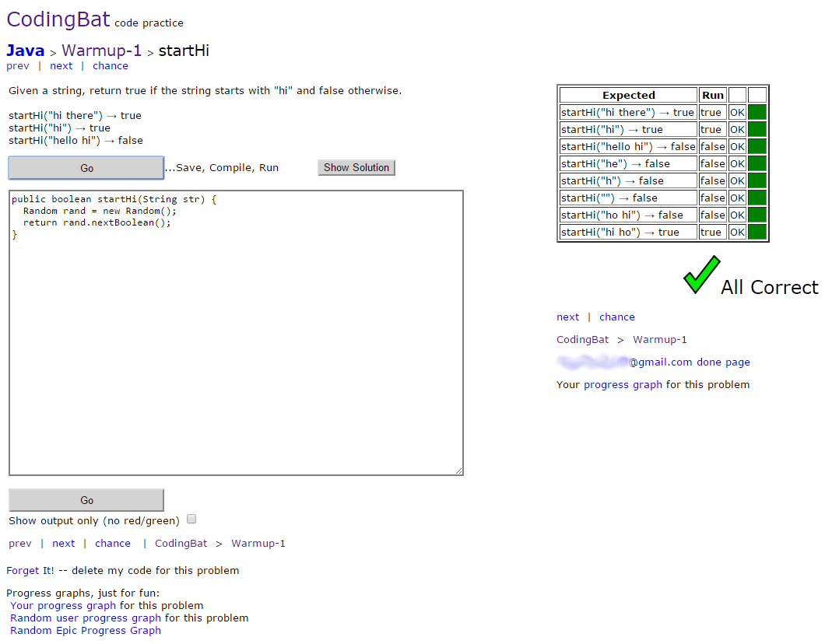Click Forget It! to delete code
825x644 pixels.
point(30,570)
